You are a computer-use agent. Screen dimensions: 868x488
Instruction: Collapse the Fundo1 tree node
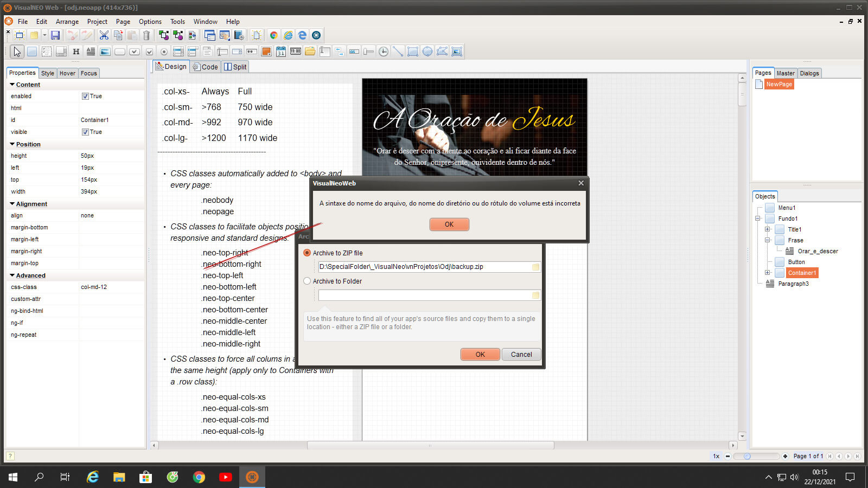click(758, 219)
